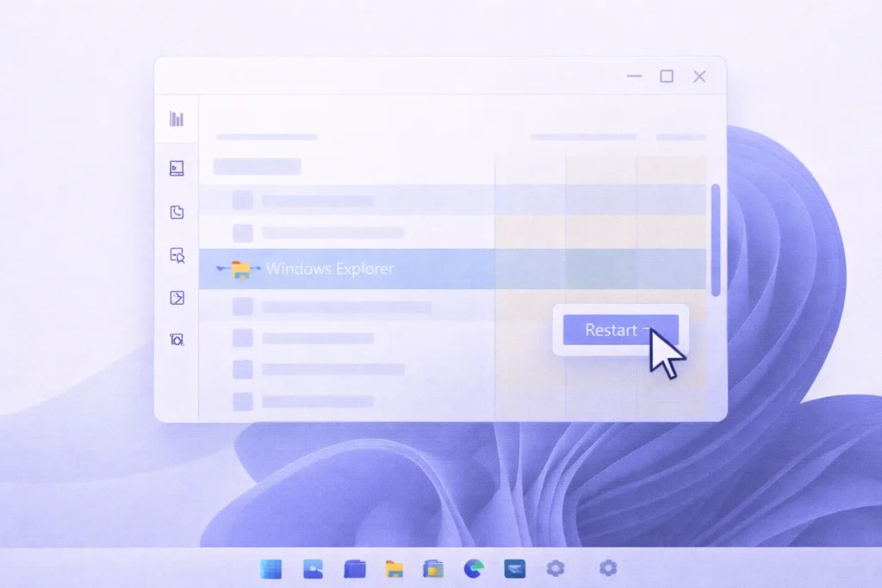The width and height of the screenshot is (882, 588).
Task: Open Settings via the taskbar gear
Action: click(556, 568)
